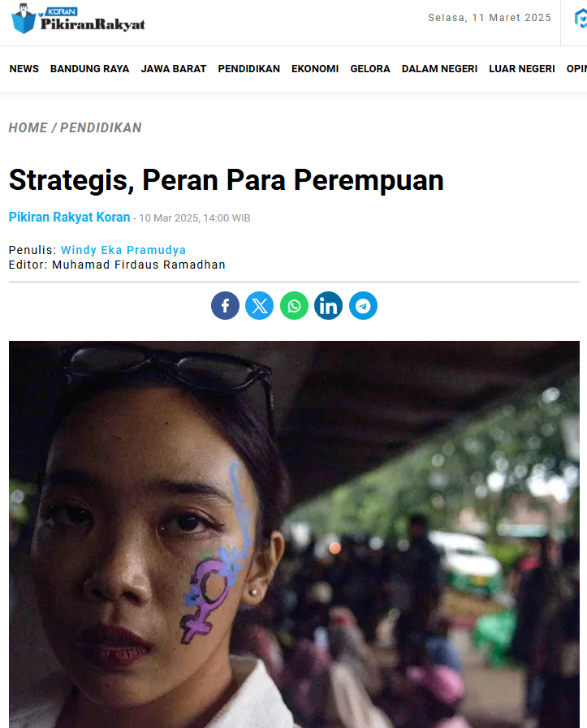Image resolution: width=587 pixels, height=728 pixels.
Task: Click the blue icon beside the date
Action: tap(581, 19)
